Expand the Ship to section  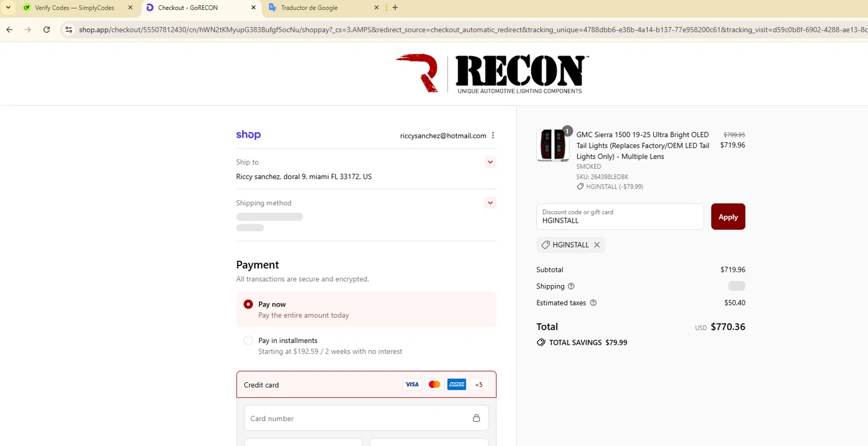[x=490, y=162]
